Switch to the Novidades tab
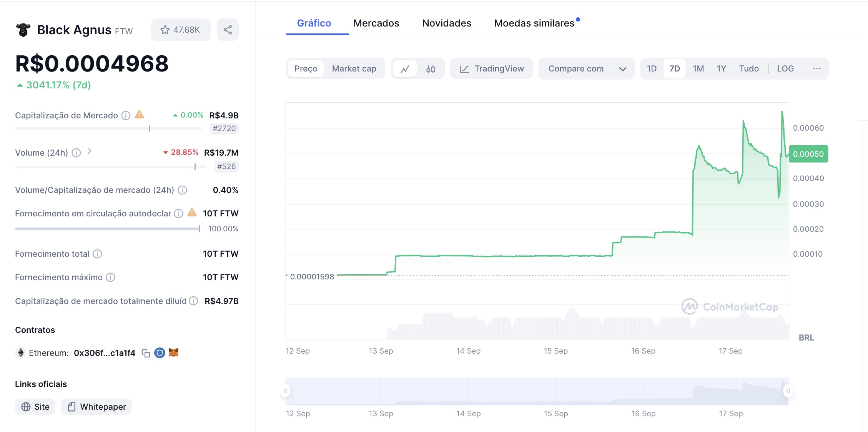 pyautogui.click(x=447, y=23)
